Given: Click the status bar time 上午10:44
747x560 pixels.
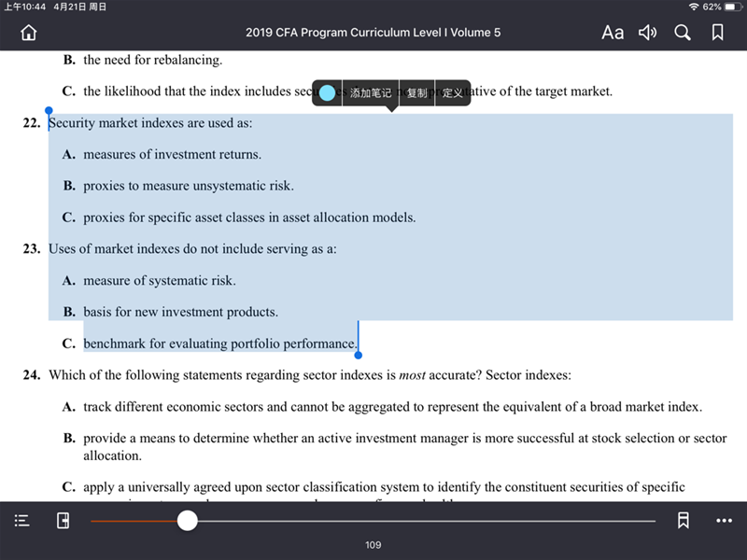Looking at the screenshot, I should [25, 7].
